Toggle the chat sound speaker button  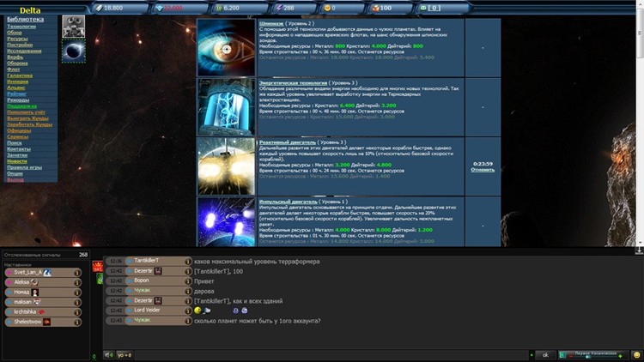(x=108, y=354)
